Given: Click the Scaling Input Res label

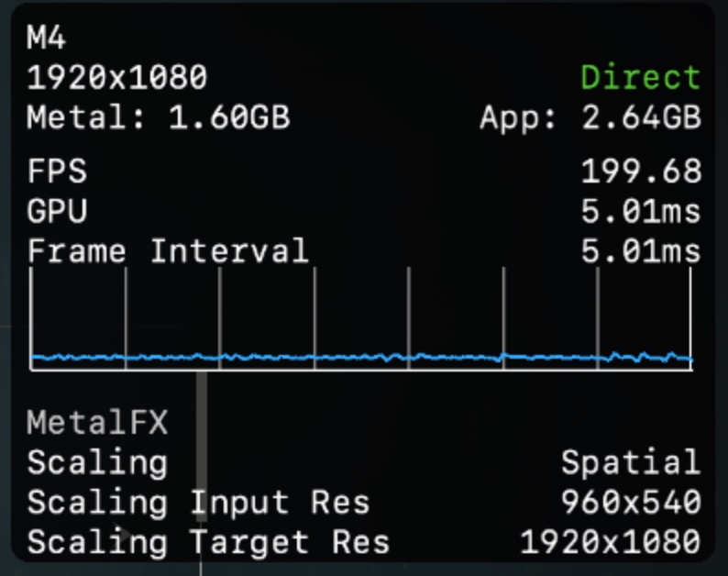Looking at the screenshot, I should 198,503.
